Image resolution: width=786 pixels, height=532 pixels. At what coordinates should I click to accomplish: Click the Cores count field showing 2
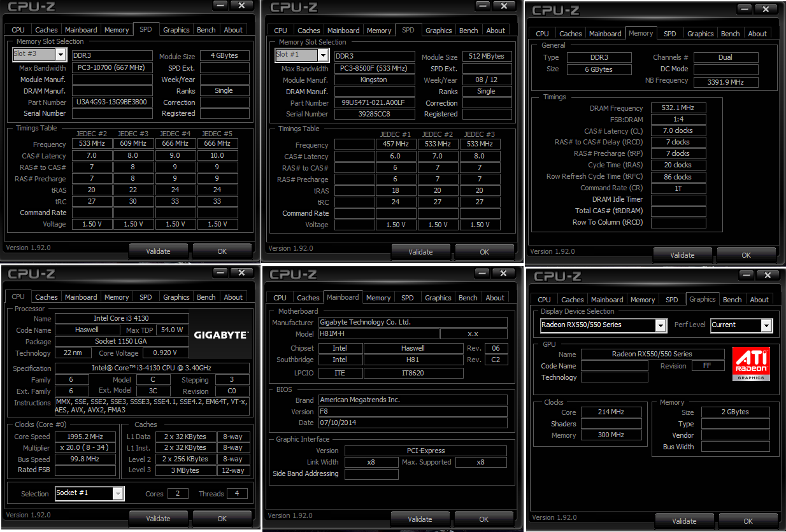[x=178, y=494]
